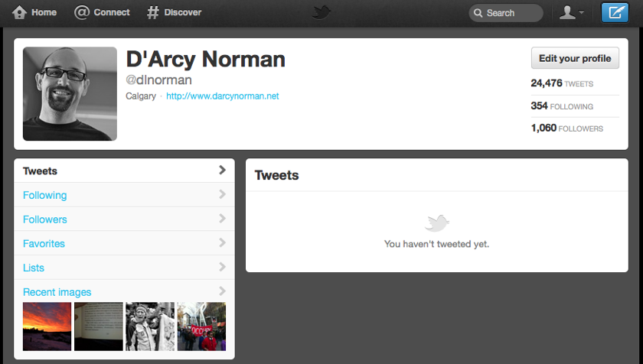Click the chevron on Recent images row

point(222,291)
